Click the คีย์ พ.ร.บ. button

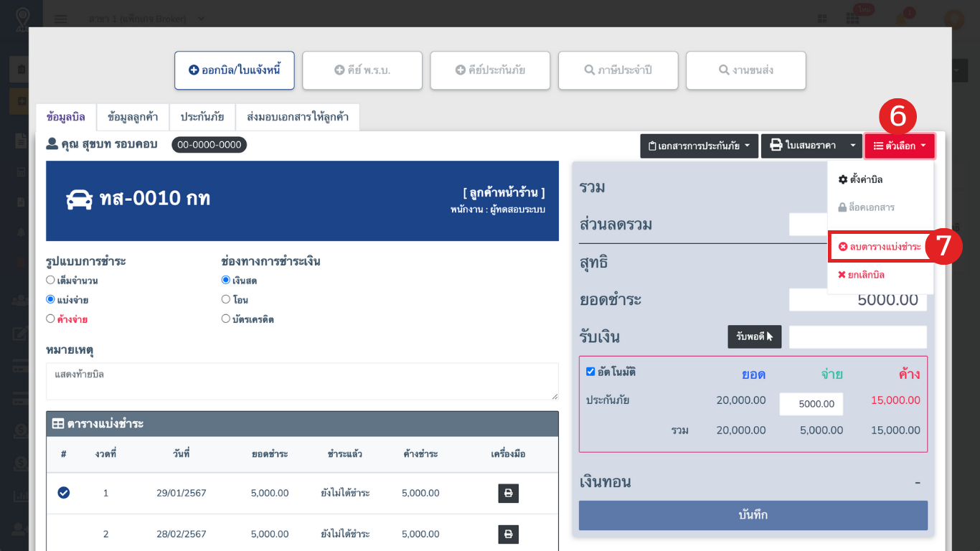coord(362,70)
